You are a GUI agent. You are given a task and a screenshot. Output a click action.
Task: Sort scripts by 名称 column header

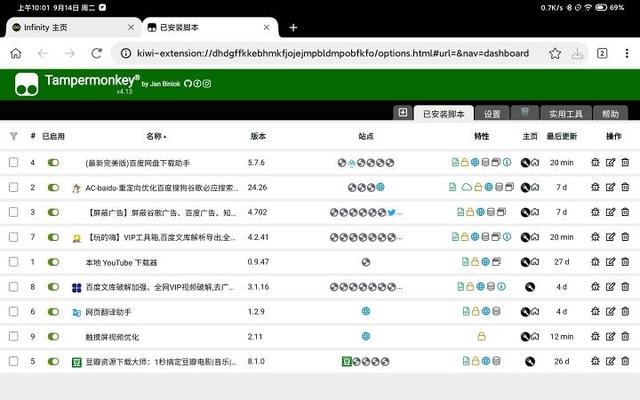(x=155, y=136)
